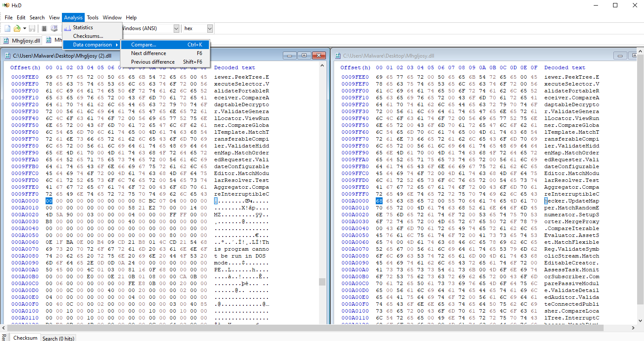644x341 pixels.
Task: Click the second tab's file icon
Action: pos(49,40)
